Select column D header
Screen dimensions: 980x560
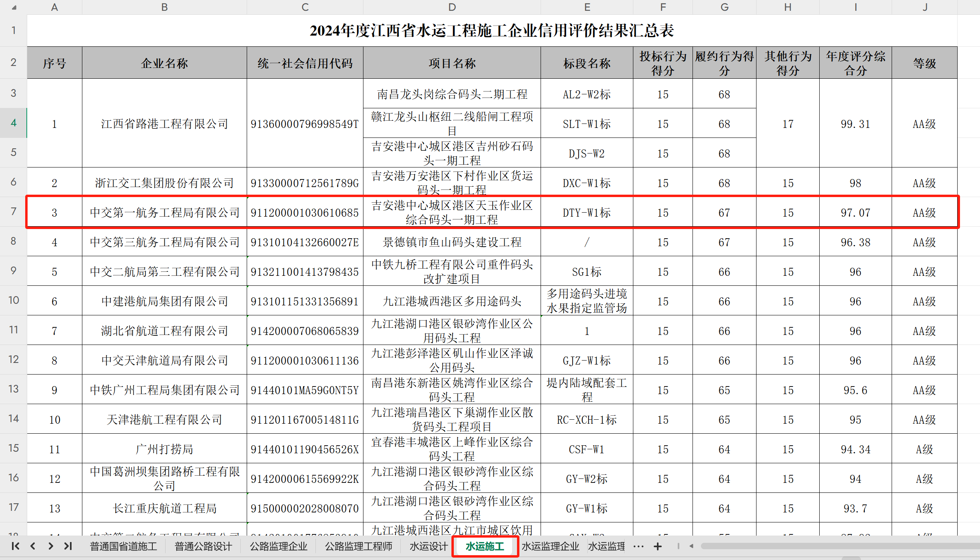coord(452,7)
